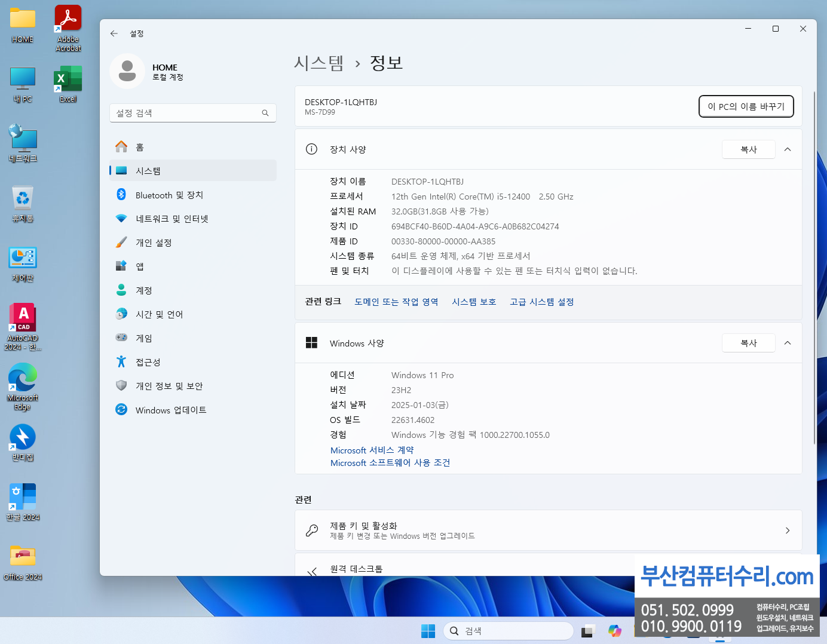Click 시스템 breadcrumb in page title

[x=318, y=63]
